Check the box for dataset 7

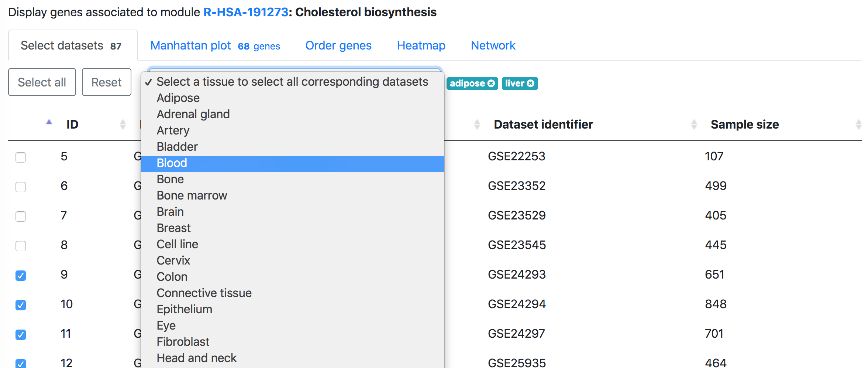click(21, 216)
